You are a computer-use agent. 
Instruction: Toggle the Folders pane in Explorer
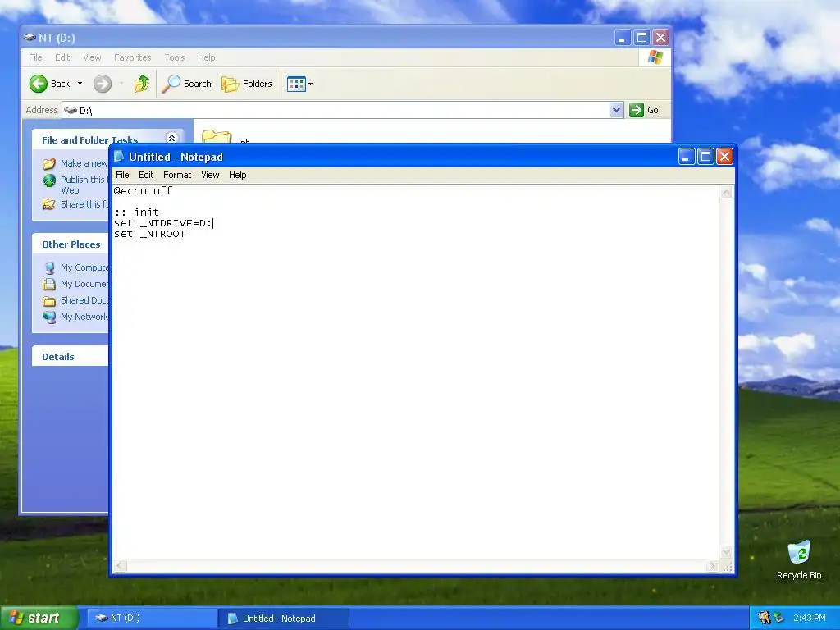pyautogui.click(x=247, y=84)
